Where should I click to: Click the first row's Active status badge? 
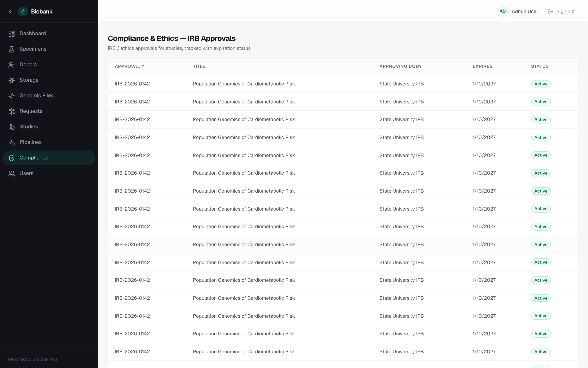click(541, 84)
